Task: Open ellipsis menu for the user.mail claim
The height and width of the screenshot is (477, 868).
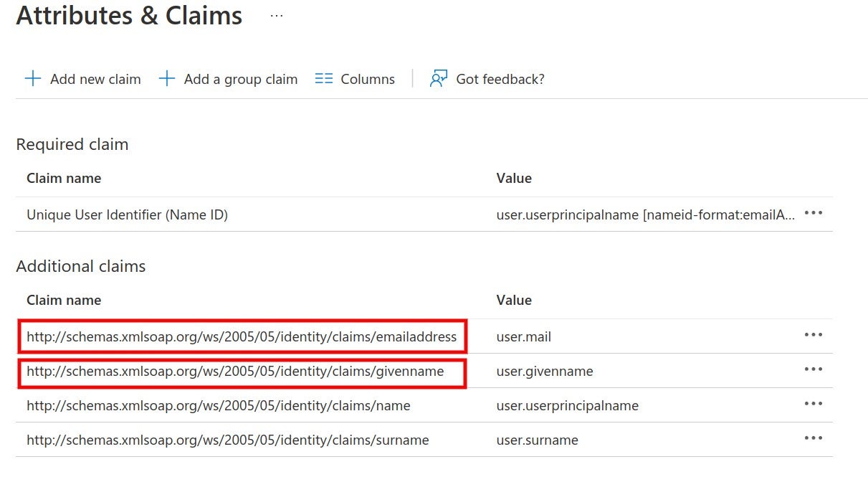Action: [x=813, y=336]
